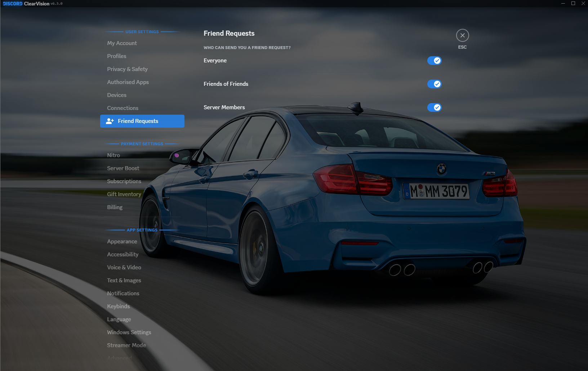Open Gift Inventory
The width and height of the screenshot is (588, 371).
[x=142, y=194]
